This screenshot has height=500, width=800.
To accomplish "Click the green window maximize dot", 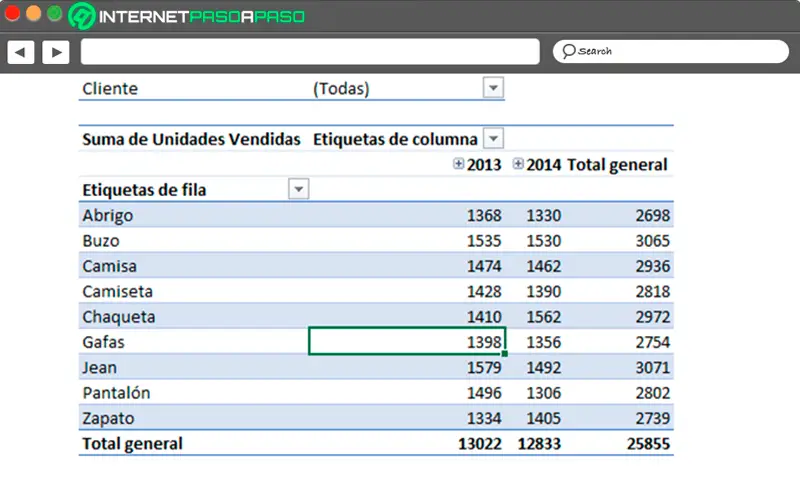I will pos(54,14).
